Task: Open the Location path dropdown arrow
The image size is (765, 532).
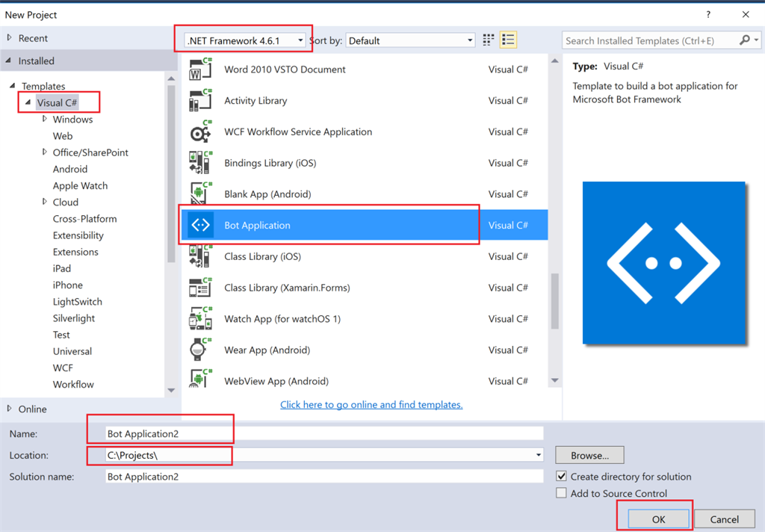Action: point(538,455)
